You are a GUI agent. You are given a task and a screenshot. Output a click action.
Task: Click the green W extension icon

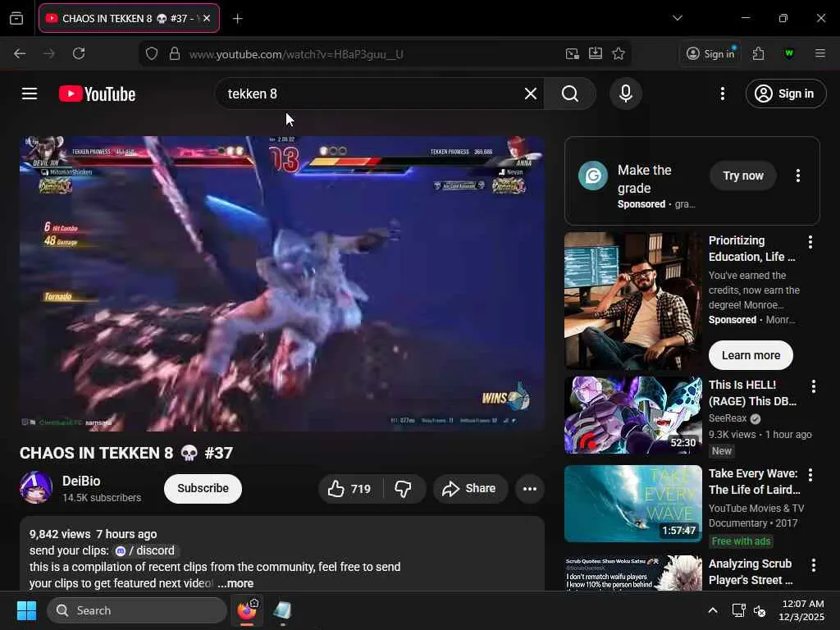point(789,53)
